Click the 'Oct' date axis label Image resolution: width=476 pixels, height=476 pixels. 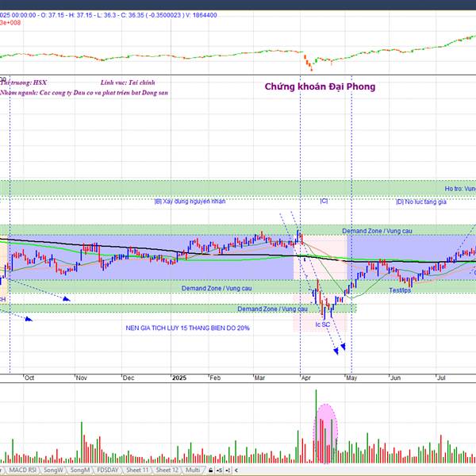point(29,378)
